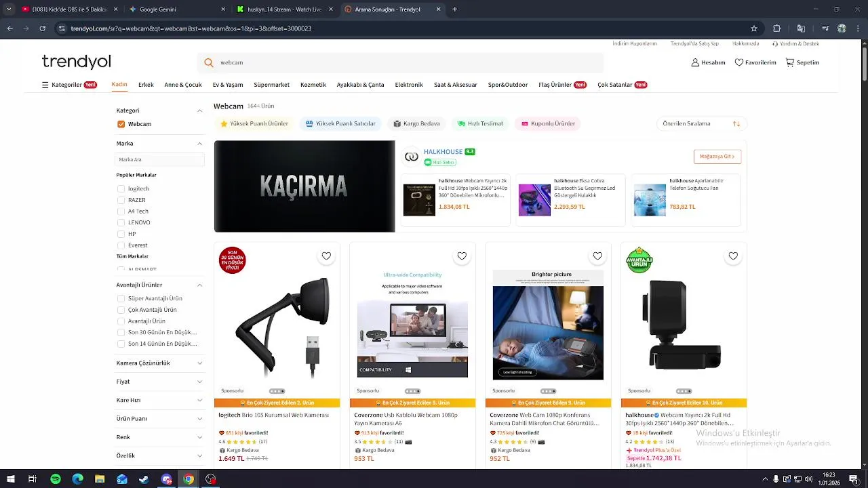This screenshot has width=868, height=488.
Task: Collapse the Kategori filter section
Action: pyautogui.click(x=199, y=110)
